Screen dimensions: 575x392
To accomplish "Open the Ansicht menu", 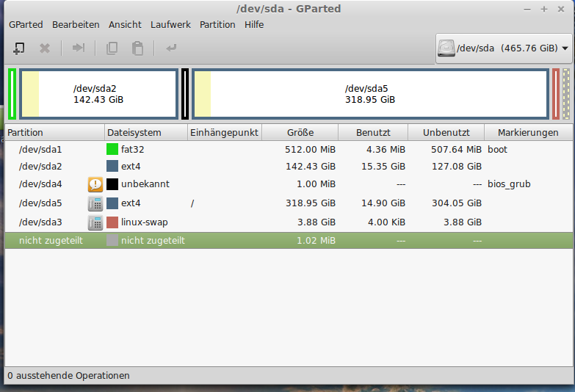I will coord(125,24).
